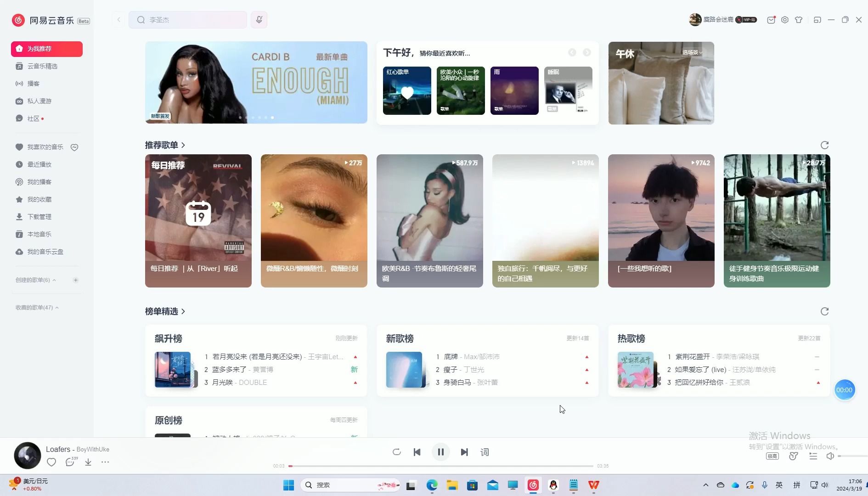The image size is (868, 496).
Task: Open the 飙升榜 chart title
Action: 169,339
